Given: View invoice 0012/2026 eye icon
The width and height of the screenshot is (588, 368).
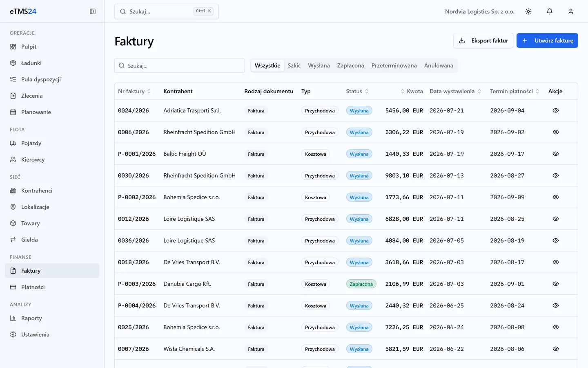Looking at the screenshot, I should click(x=555, y=219).
